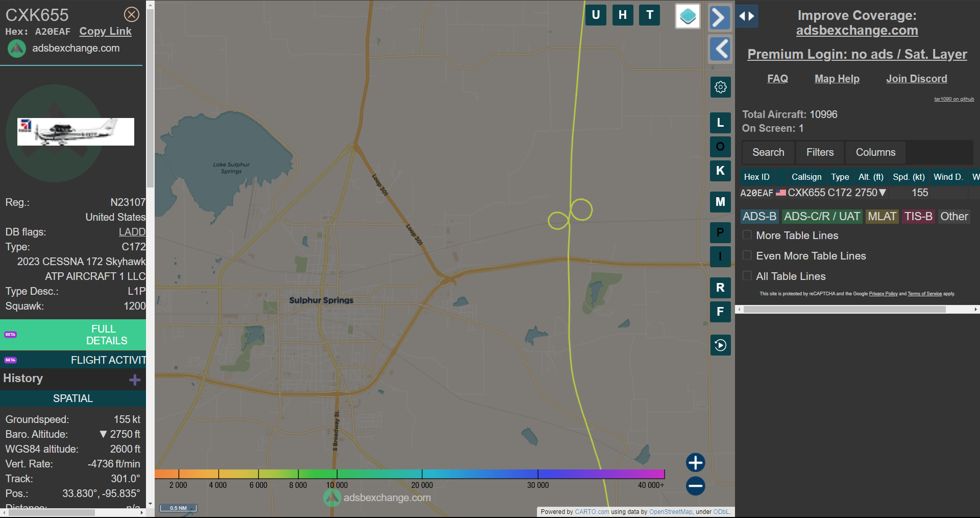Click the small circular flight loop on the map
Image resolution: width=980 pixels, height=518 pixels.
pyautogui.click(x=558, y=220)
